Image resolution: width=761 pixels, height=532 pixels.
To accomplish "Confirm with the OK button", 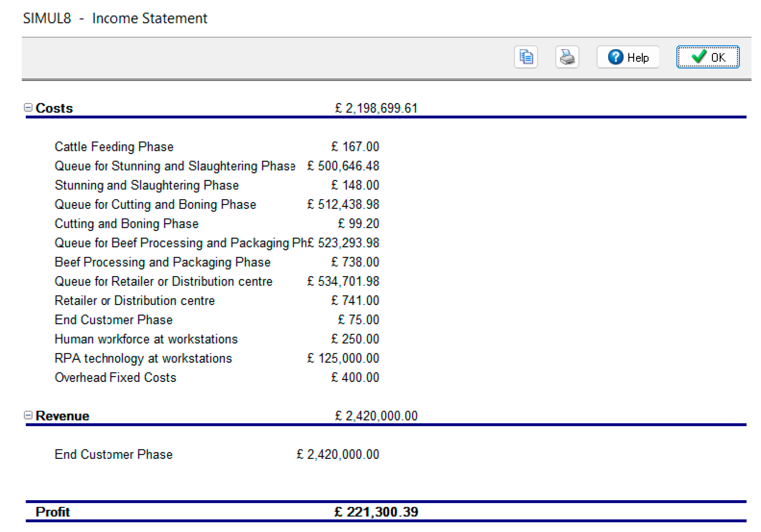I will point(708,57).
